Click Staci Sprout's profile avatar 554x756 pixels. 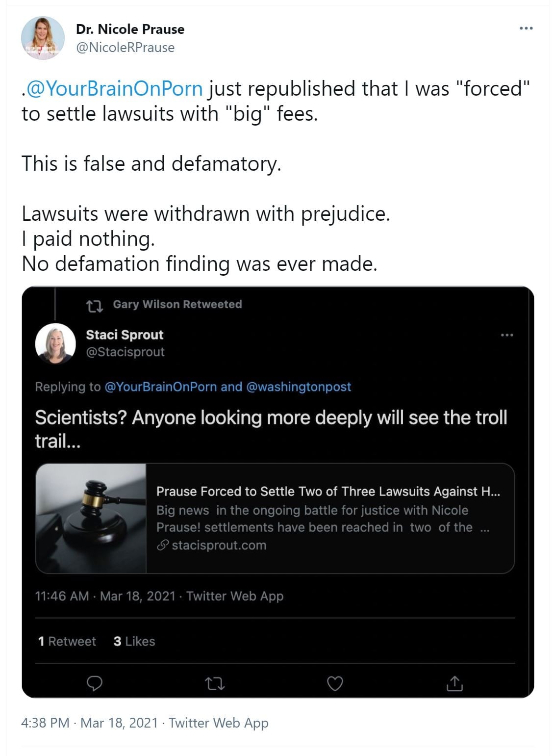tap(55, 343)
